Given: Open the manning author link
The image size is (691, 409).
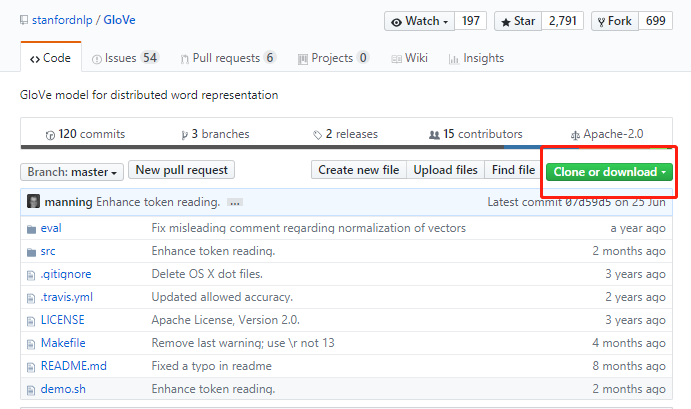Looking at the screenshot, I should click(68, 202).
